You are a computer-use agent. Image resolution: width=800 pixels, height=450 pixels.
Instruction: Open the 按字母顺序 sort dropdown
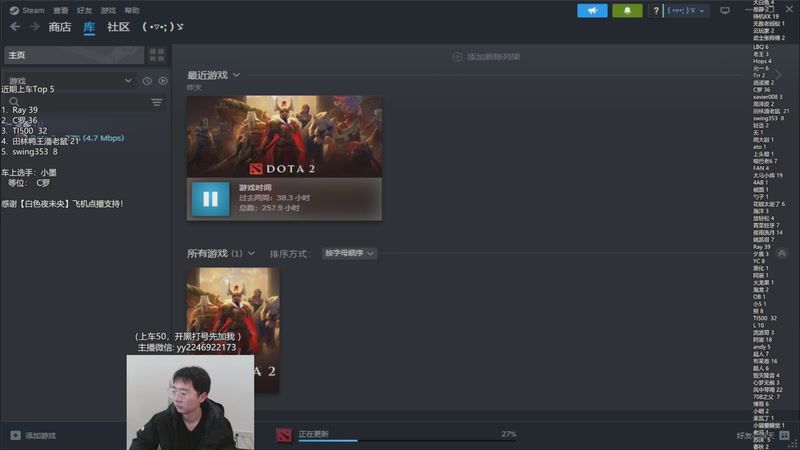349,253
